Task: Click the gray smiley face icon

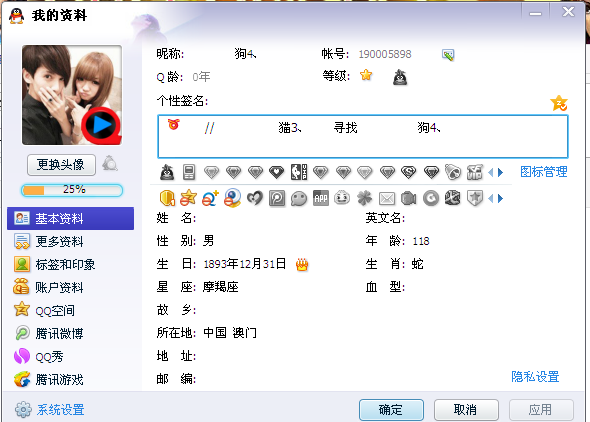Action: (x=342, y=198)
